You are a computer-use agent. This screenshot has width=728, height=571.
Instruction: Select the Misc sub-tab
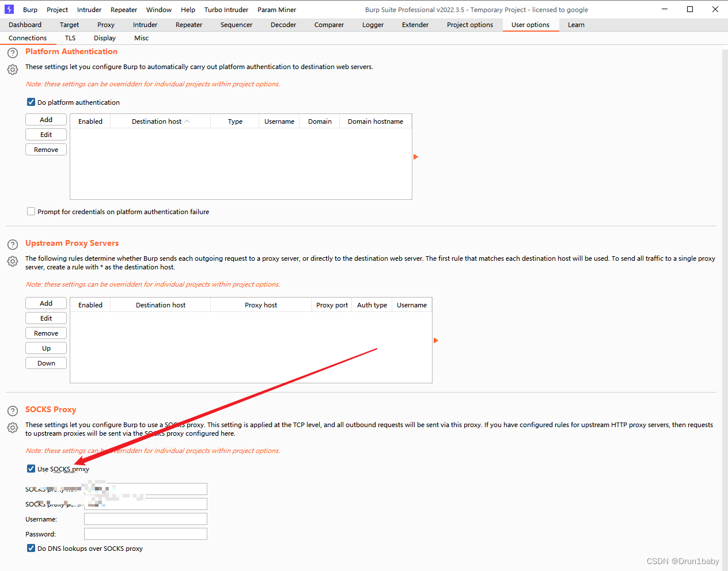point(141,38)
